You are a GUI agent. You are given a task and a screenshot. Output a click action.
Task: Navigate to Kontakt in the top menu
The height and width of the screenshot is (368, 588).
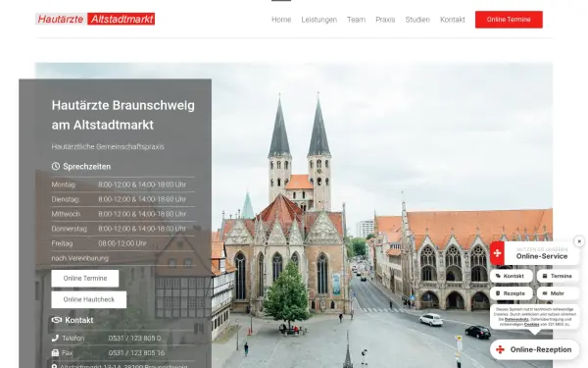[452, 20]
